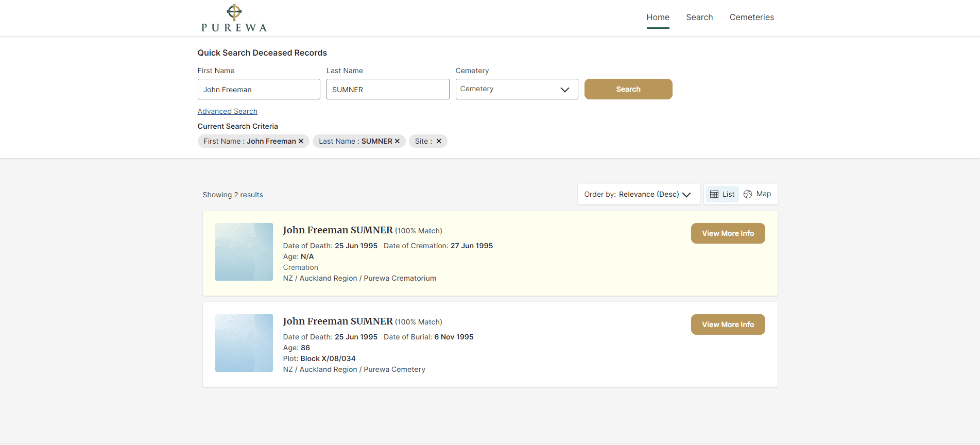Select the 'Quick Search Deceased Records' heading
Screen dimensions: 980x445
coord(262,53)
